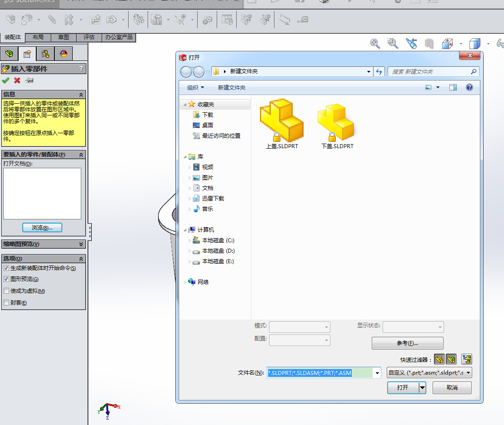This screenshot has width=504, height=425.
Task: Select the Zoom to Fit magnifier icon
Action: (x=374, y=43)
